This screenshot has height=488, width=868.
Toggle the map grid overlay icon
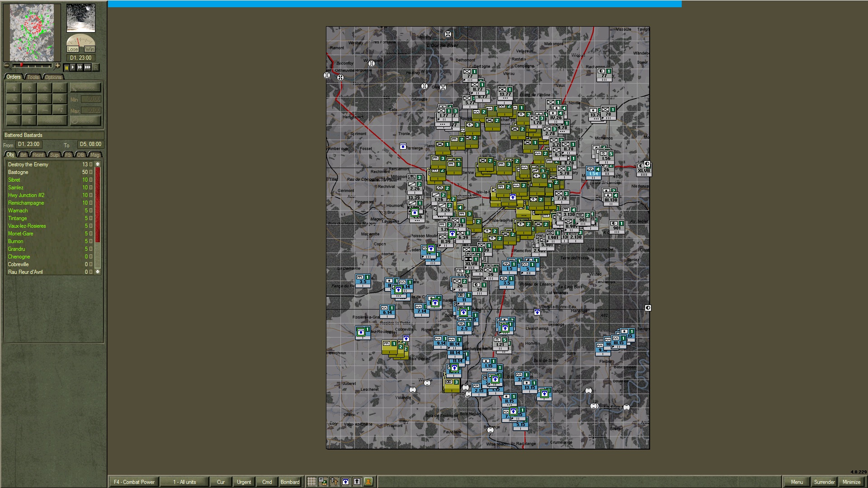tap(311, 482)
